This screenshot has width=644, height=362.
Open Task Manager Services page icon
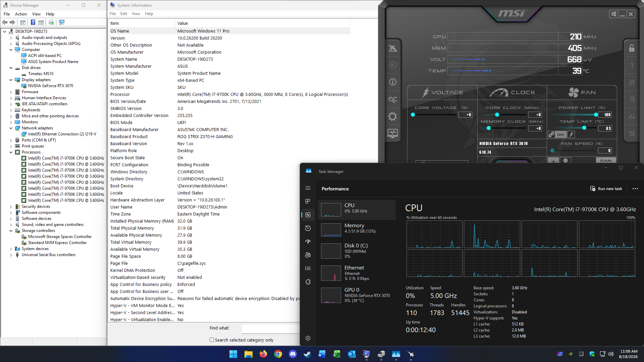point(308,282)
